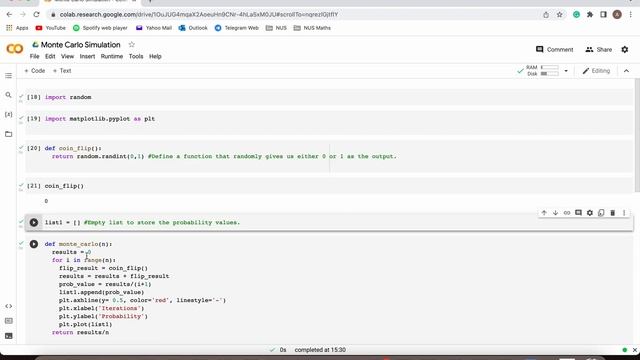The height and width of the screenshot is (360, 640).
Task: Move the selected cell down
Action: (x=556, y=213)
